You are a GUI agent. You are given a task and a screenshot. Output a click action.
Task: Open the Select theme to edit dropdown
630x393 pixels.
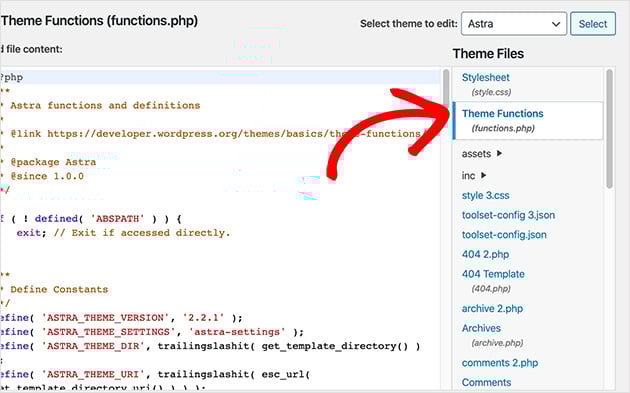pyautogui.click(x=514, y=24)
